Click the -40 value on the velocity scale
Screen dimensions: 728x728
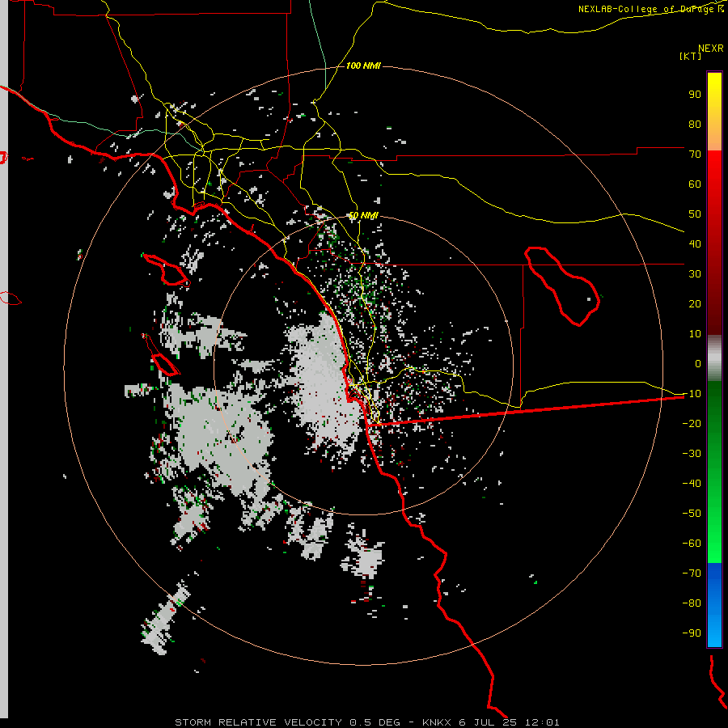point(692,484)
